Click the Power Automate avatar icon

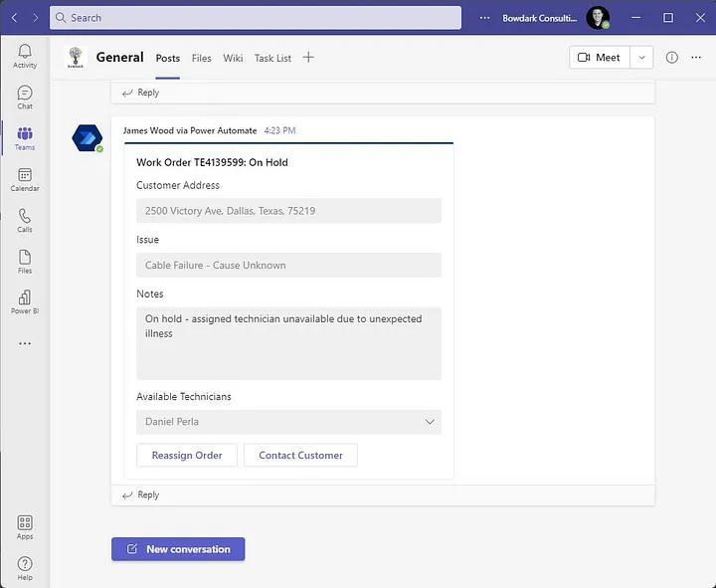pos(88,137)
